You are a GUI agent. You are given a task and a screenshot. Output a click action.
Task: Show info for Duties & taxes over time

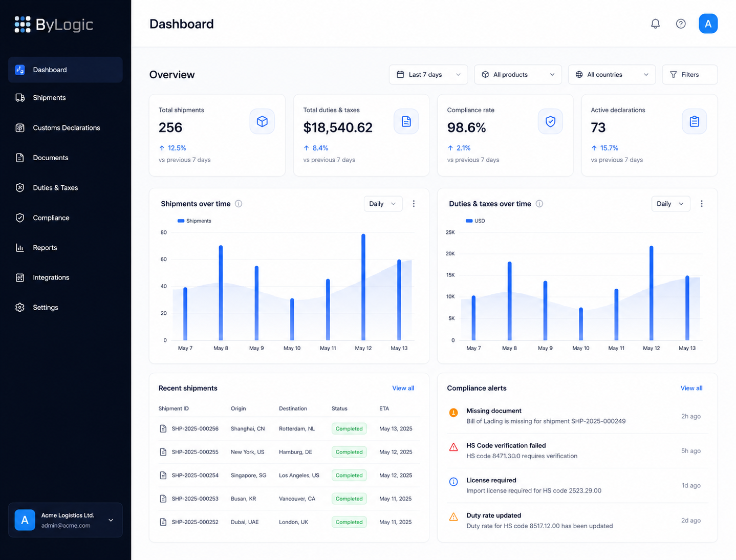[539, 204]
